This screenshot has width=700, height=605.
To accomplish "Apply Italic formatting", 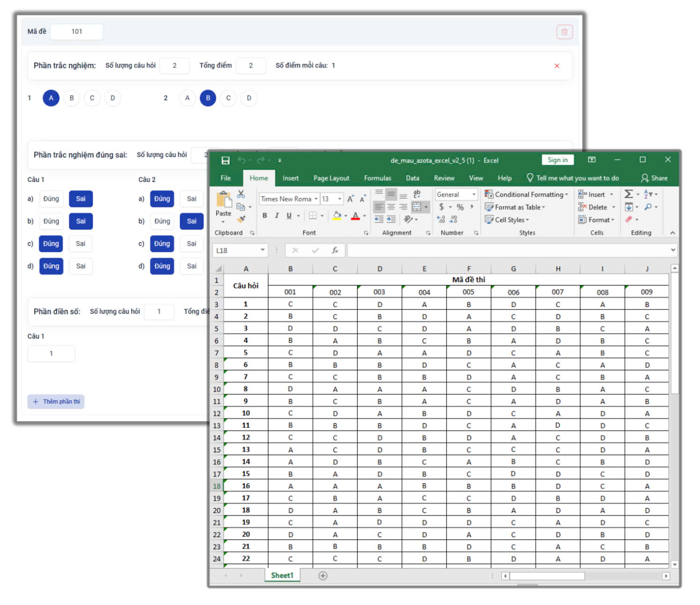I will [277, 215].
